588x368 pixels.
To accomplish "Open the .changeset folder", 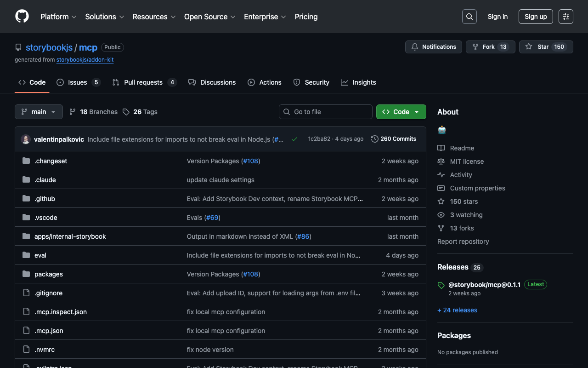I will click(x=51, y=161).
